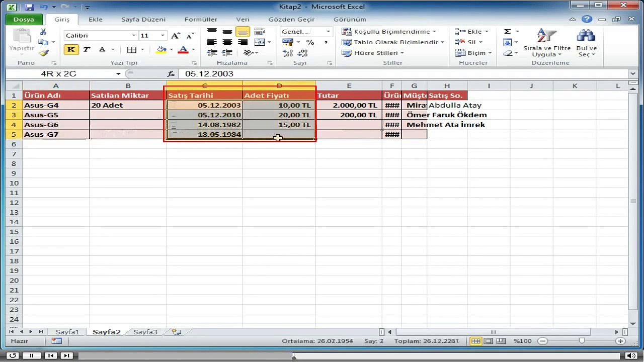
Task: Switch to the Veri tab
Action: point(243,20)
